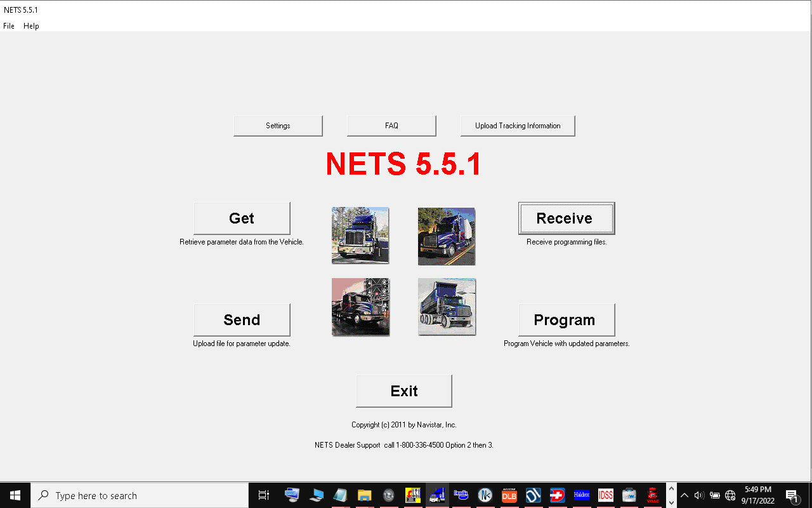Open the File menu

point(9,26)
